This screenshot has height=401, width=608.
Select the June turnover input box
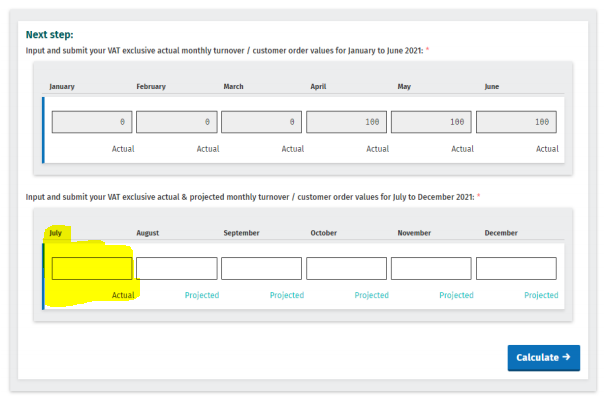click(x=516, y=122)
